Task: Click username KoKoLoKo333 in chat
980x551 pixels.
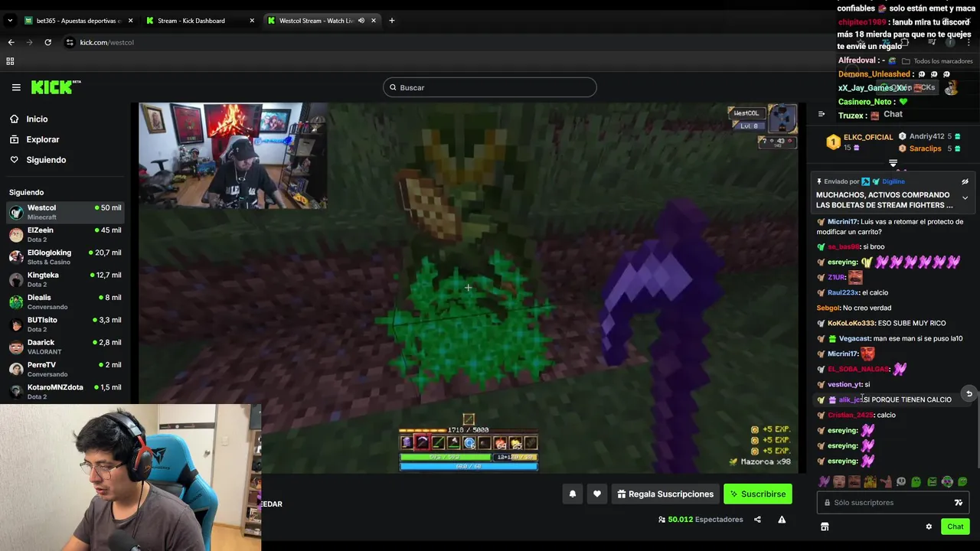Action: coord(851,323)
